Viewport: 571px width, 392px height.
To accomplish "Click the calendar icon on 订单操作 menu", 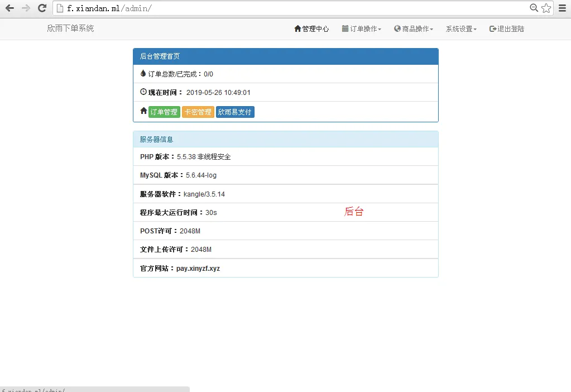I will 344,28.
